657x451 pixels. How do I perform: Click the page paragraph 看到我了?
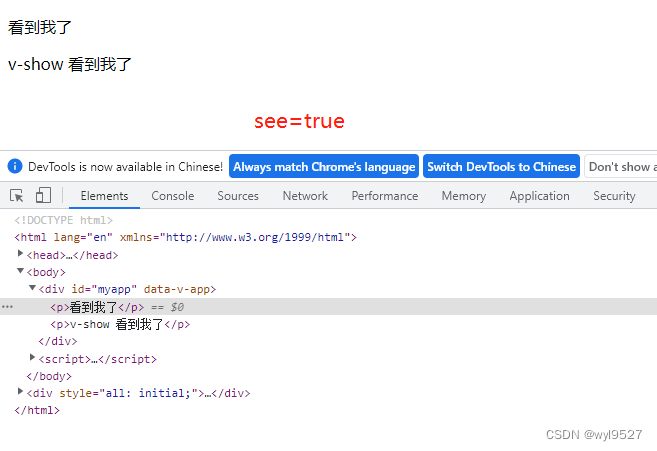40,28
